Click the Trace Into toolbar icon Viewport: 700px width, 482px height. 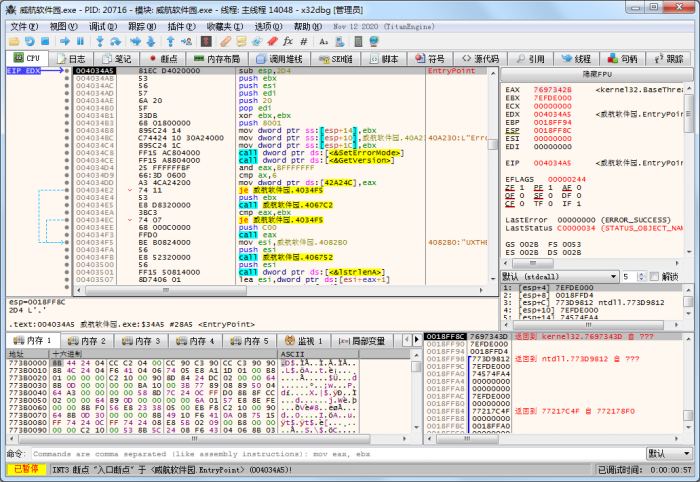pyautogui.click(x=135, y=42)
